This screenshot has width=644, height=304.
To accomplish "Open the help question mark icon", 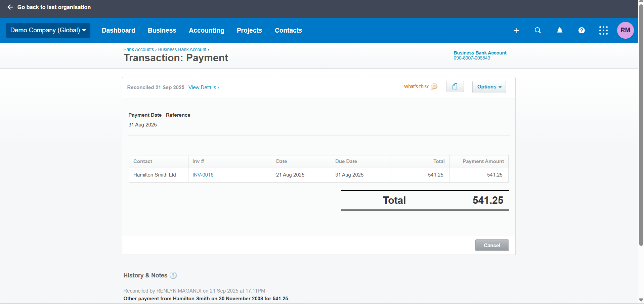I will [x=582, y=31].
